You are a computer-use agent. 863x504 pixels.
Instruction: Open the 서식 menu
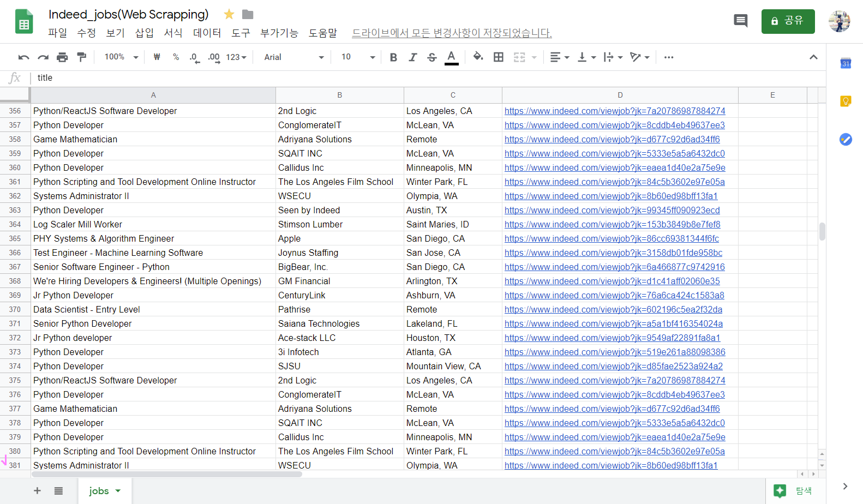pos(173,33)
